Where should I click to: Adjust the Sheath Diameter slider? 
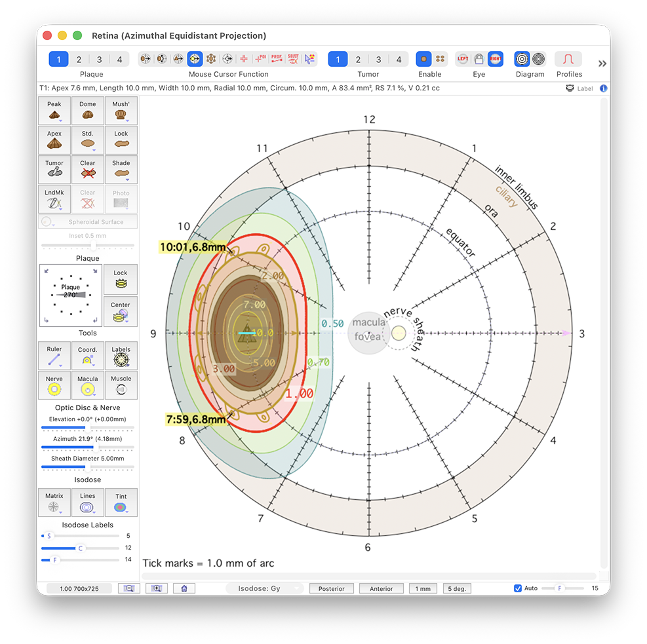(88, 466)
